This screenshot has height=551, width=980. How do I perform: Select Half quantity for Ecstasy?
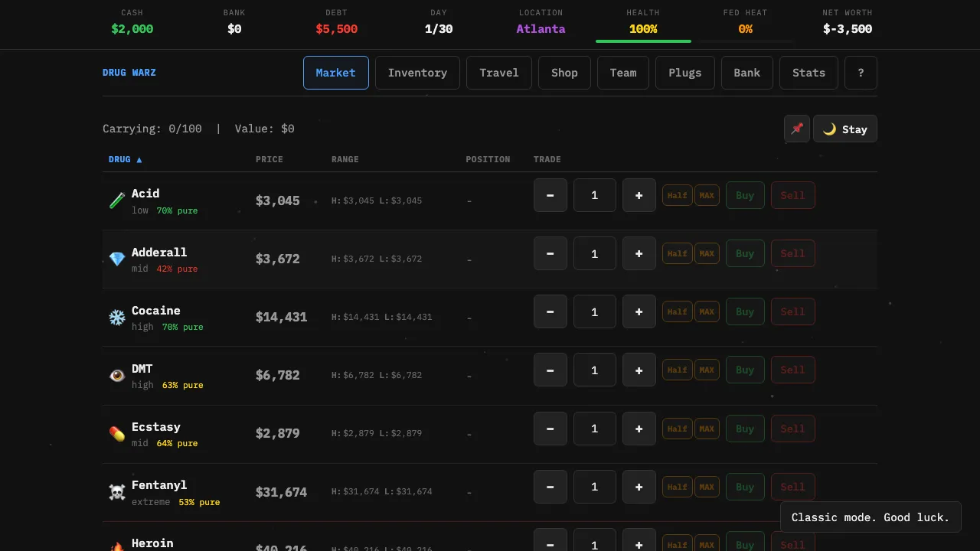[x=678, y=429]
